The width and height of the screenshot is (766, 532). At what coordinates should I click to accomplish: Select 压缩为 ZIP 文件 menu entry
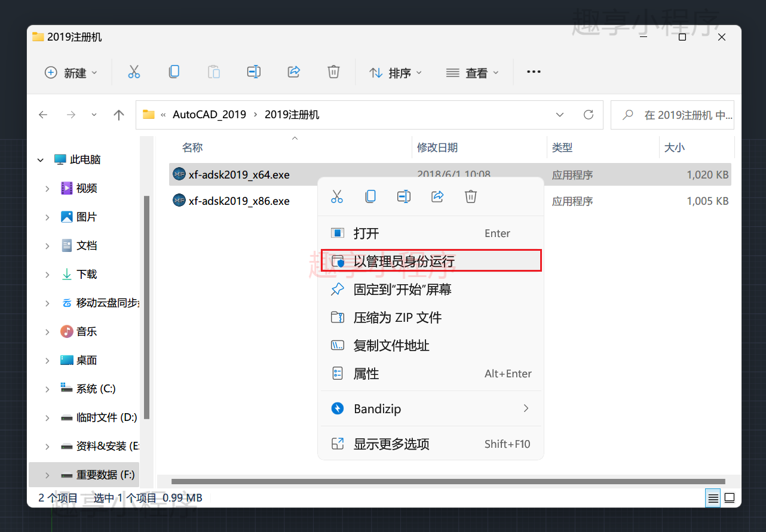pyautogui.click(x=431, y=318)
